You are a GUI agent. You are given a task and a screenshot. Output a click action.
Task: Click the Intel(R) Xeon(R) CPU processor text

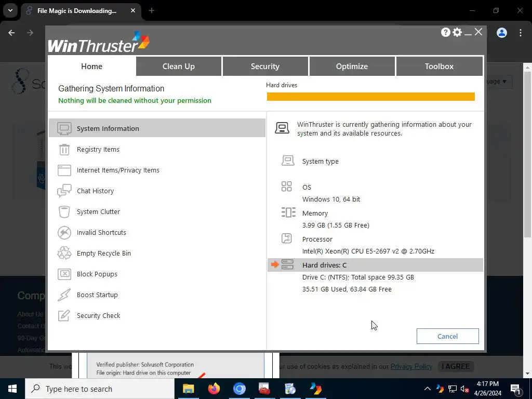(x=368, y=251)
